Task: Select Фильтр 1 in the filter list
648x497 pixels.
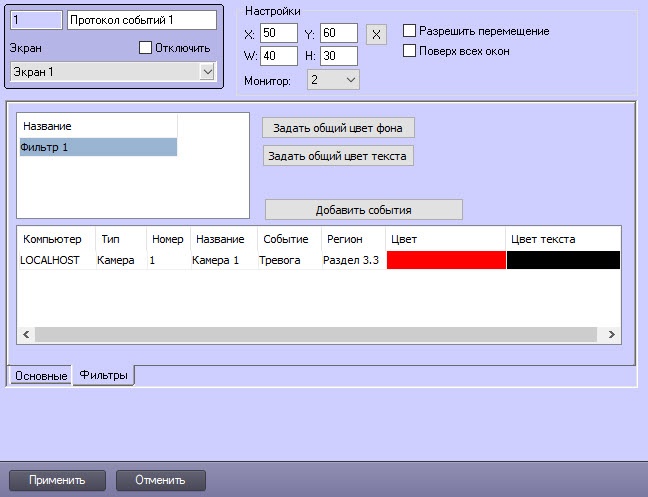Action: pyautogui.click(x=97, y=147)
